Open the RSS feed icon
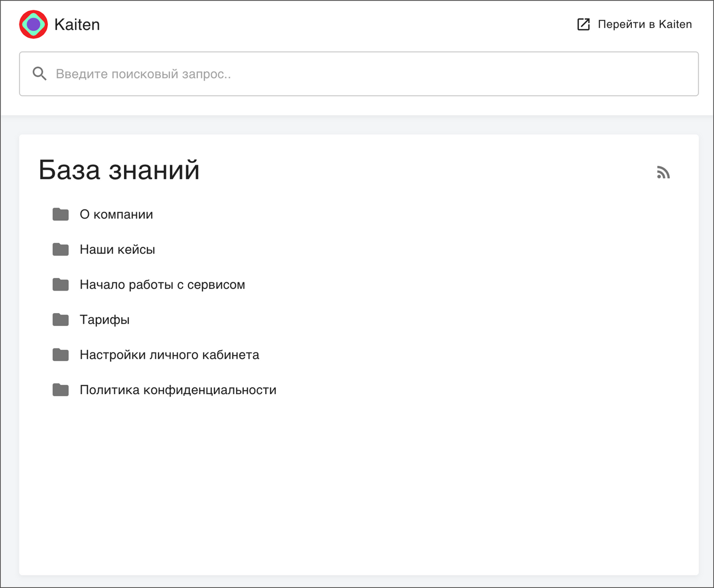This screenshot has width=714, height=588. (x=663, y=172)
